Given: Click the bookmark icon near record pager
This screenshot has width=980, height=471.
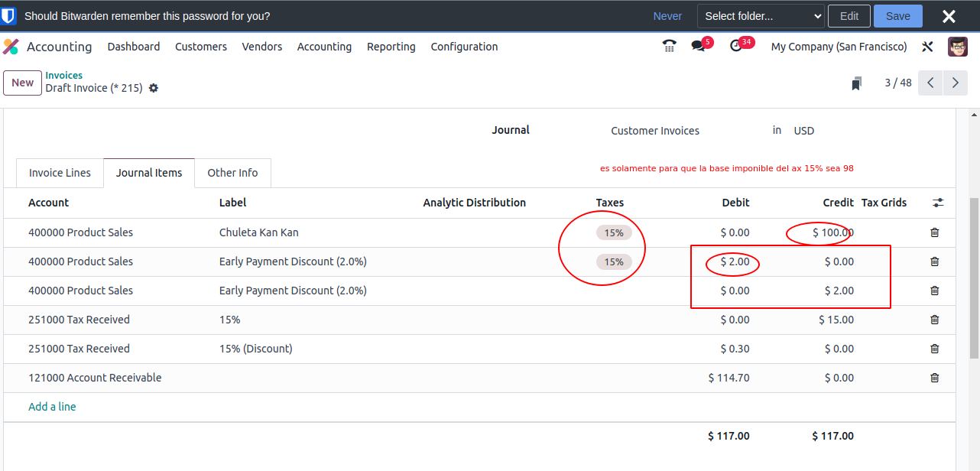Looking at the screenshot, I should tap(857, 83).
